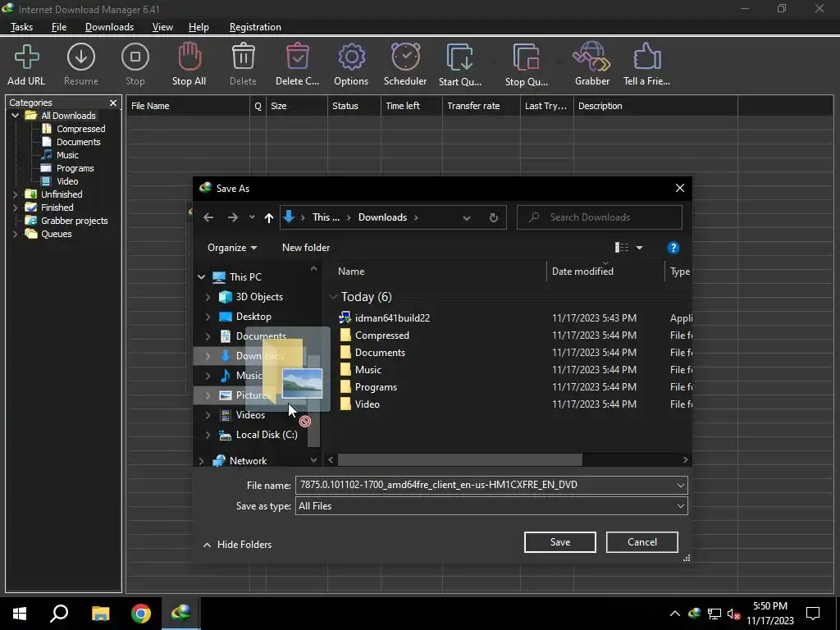Click the change view icon
Screen dimensions: 840x630
click(x=622, y=248)
